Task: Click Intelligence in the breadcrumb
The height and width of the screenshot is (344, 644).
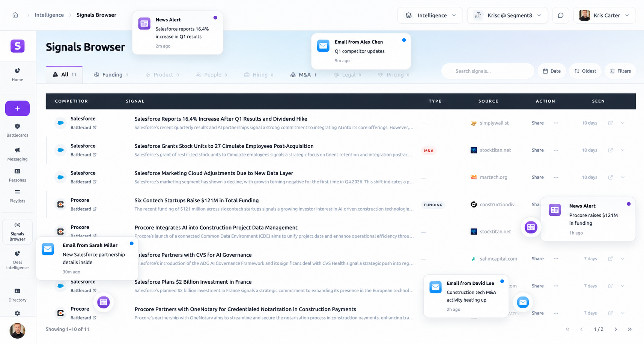Action: [x=49, y=15]
